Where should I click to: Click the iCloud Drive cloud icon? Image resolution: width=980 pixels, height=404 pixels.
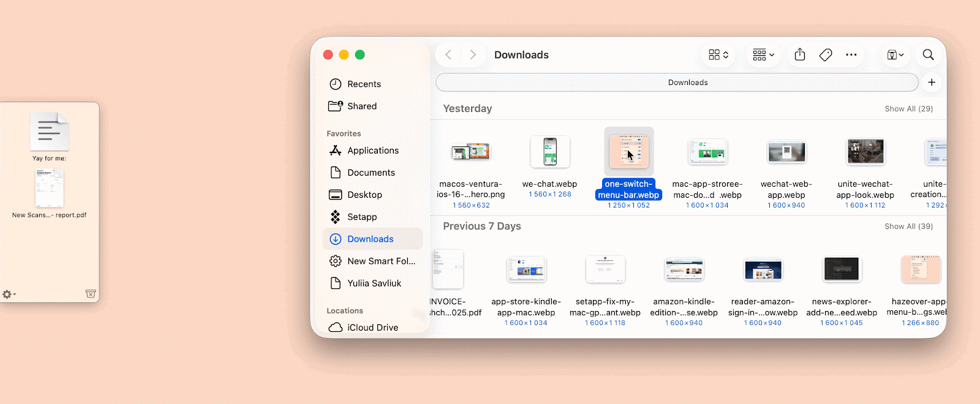click(x=336, y=327)
